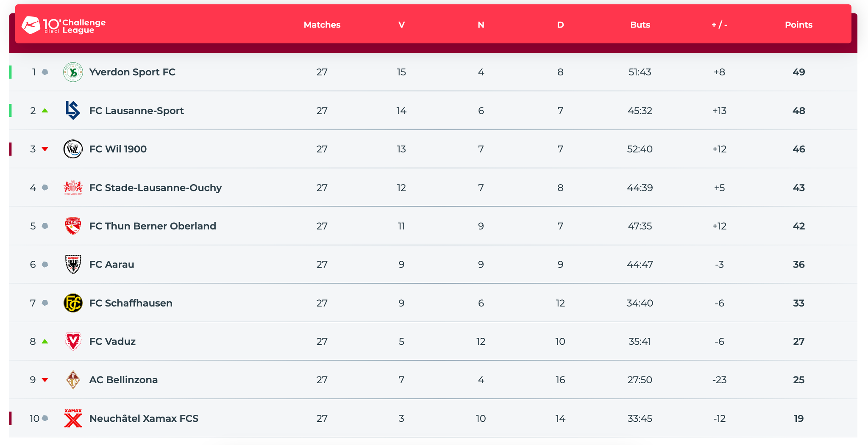
Task: Click the Points column header
Action: [798, 25]
